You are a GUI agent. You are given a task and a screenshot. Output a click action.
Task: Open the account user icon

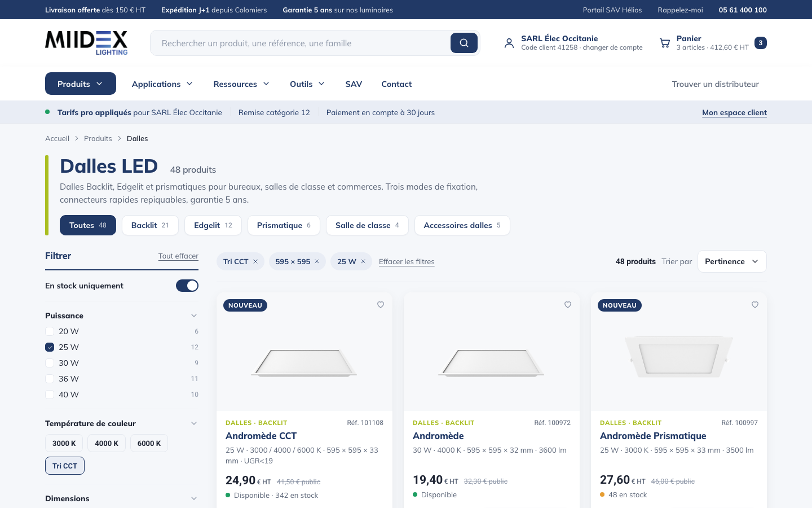coord(509,43)
